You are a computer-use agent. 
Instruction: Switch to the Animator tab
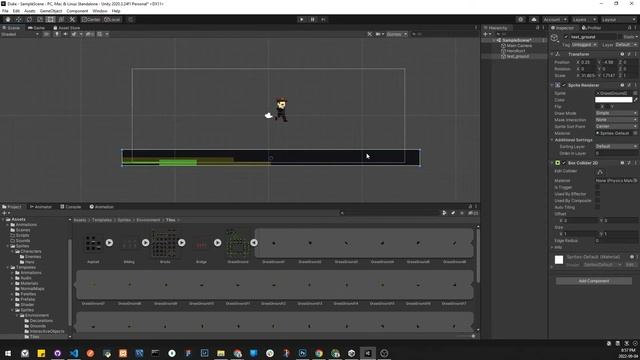click(40, 207)
